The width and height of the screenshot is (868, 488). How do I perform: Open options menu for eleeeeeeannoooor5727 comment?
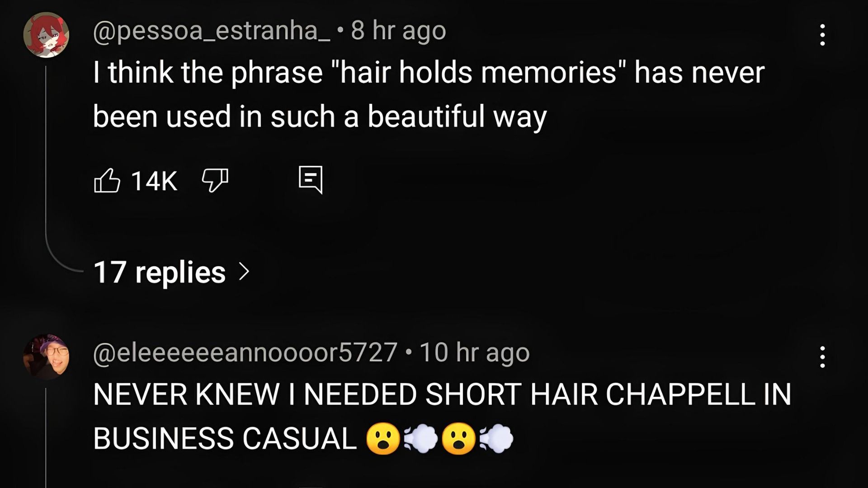point(822,357)
